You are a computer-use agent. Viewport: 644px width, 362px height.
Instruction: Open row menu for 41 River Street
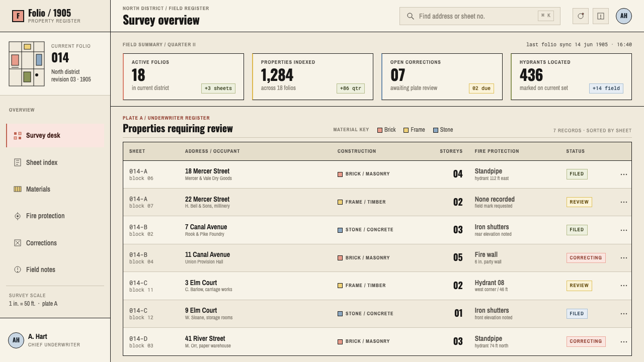tap(624, 342)
